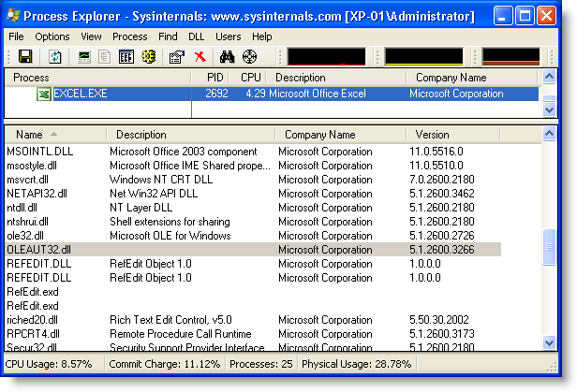
Task: Click the red X Kill Process icon
Action: point(200,56)
